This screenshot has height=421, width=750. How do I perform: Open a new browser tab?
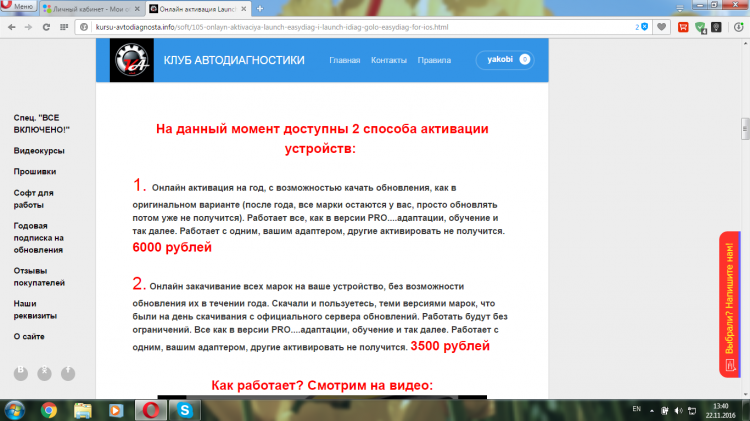point(260,8)
